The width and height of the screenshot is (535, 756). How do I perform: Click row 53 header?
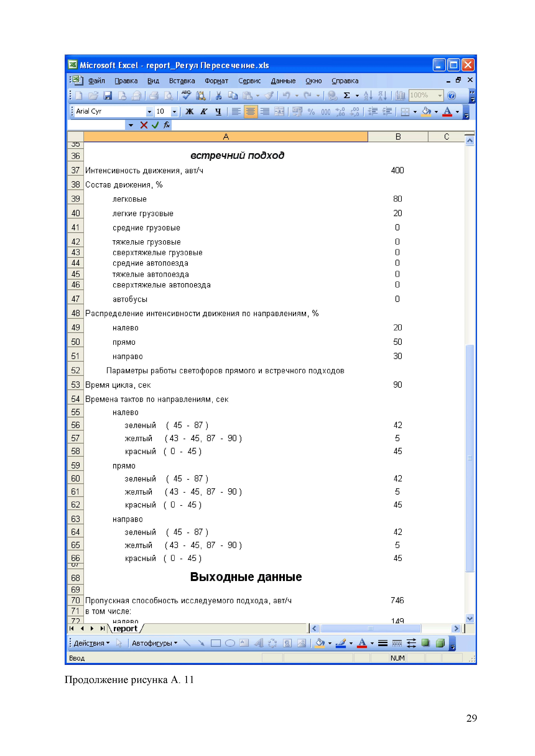coord(75,385)
